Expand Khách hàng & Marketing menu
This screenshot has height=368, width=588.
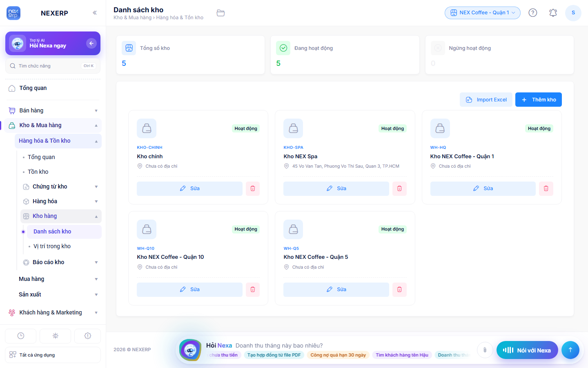[x=53, y=312]
